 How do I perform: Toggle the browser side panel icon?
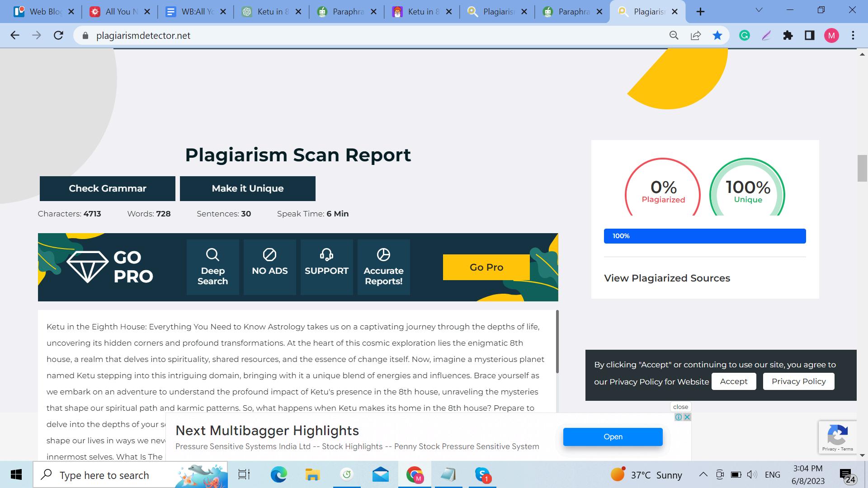coord(809,35)
